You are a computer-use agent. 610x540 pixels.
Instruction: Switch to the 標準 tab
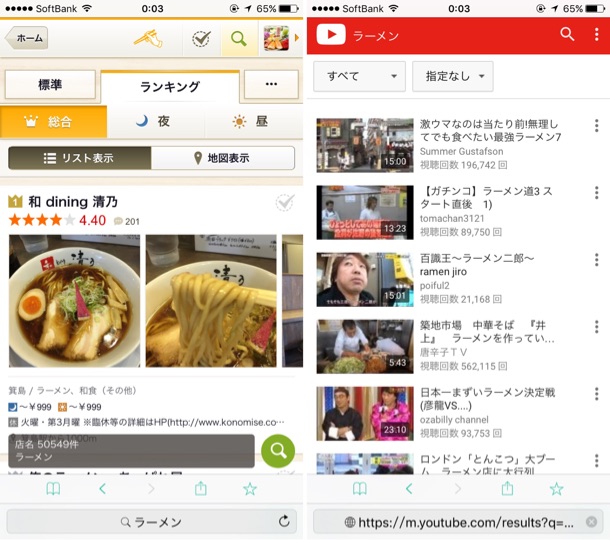click(50, 84)
